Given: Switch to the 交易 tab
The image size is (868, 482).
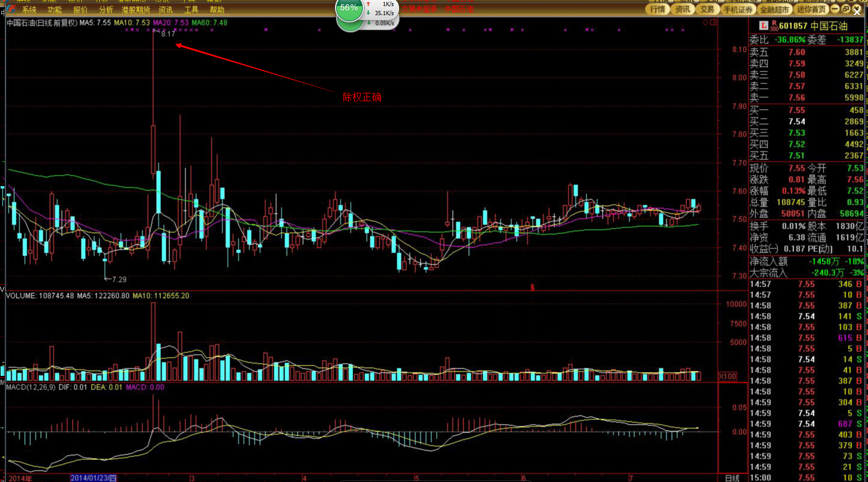Looking at the screenshot, I should tap(707, 10).
